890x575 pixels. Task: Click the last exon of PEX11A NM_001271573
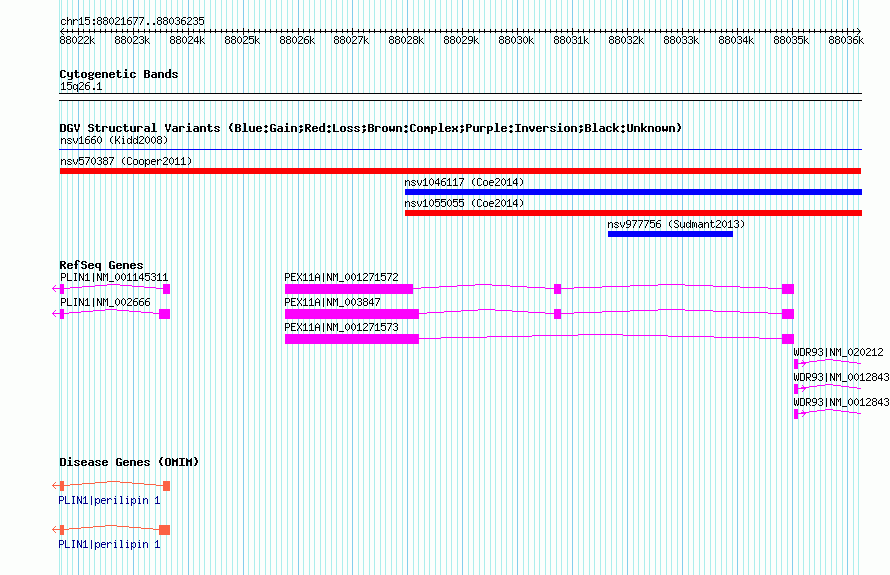[788, 339]
